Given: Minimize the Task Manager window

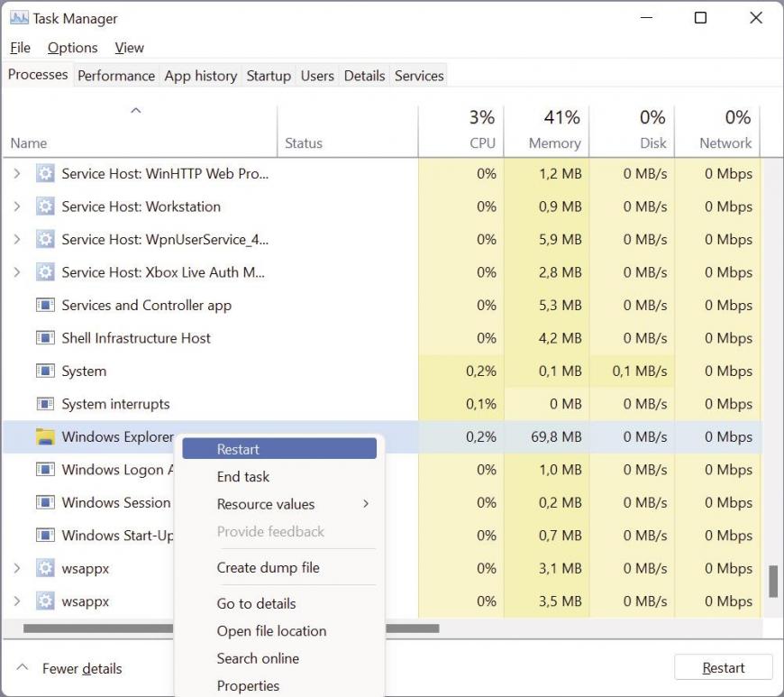Looking at the screenshot, I should coord(646,18).
